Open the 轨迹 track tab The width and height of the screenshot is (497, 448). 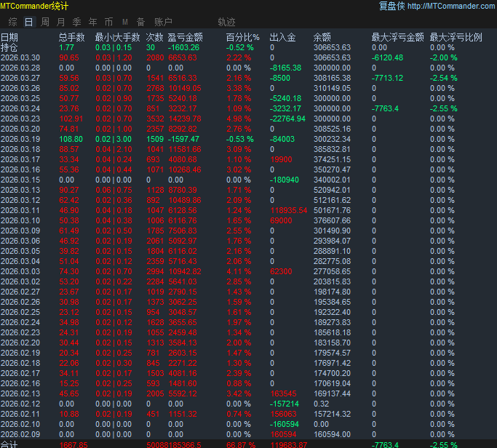click(226, 22)
